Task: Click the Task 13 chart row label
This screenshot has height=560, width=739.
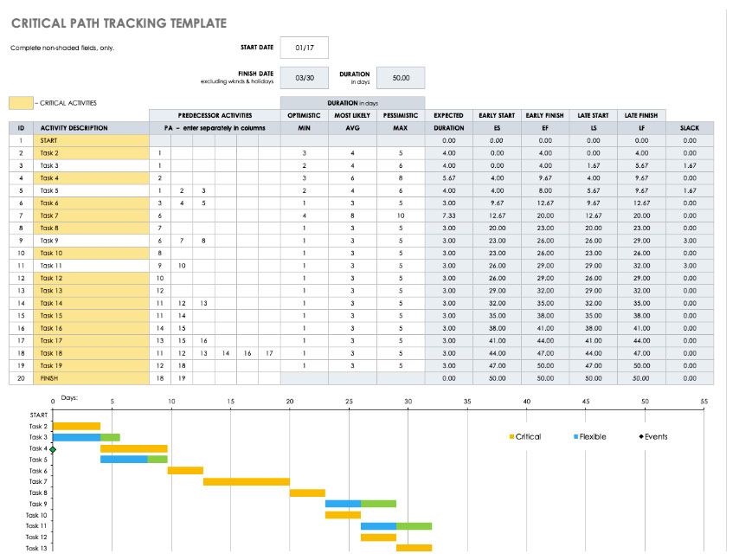Action: pyautogui.click(x=36, y=548)
